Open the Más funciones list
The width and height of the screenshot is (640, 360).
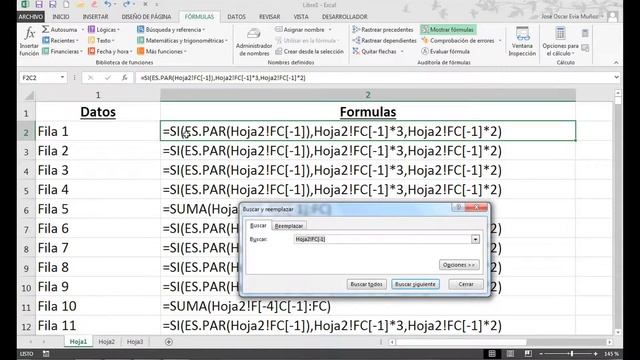coord(162,51)
